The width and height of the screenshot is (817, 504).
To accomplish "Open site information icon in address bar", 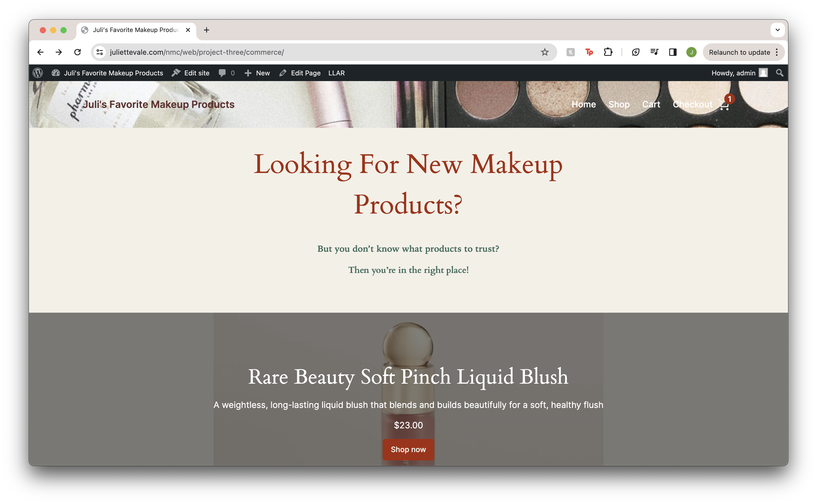I will [100, 52].
